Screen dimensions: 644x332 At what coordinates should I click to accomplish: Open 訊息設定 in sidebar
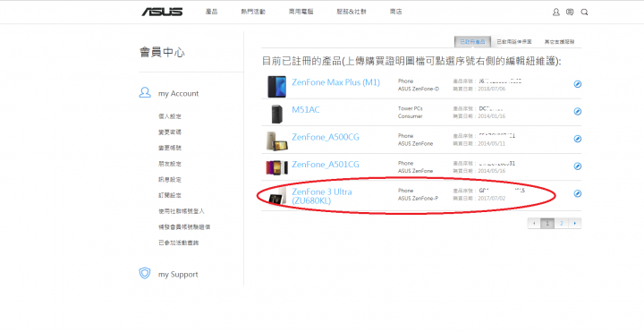tap(170, 180)
